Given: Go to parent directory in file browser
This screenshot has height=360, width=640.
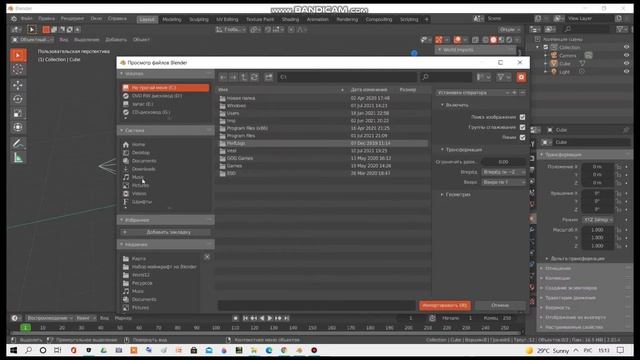Looking at the screenshot, I should pos(244,77).
